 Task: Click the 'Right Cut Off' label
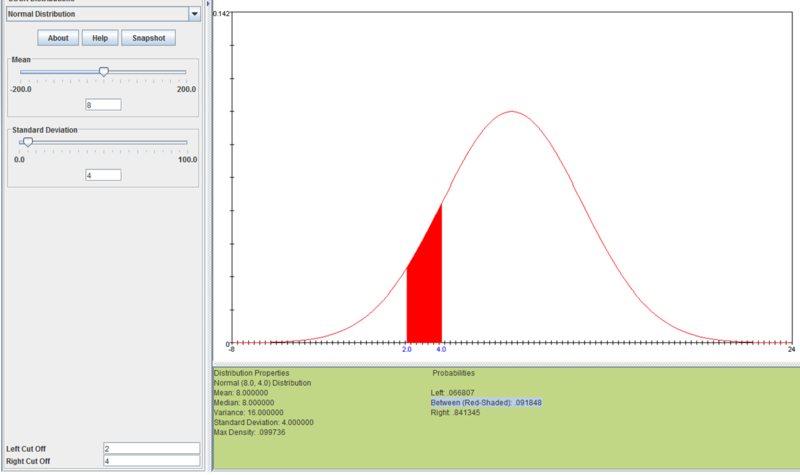pyautogui.click(x=28, y=461)
